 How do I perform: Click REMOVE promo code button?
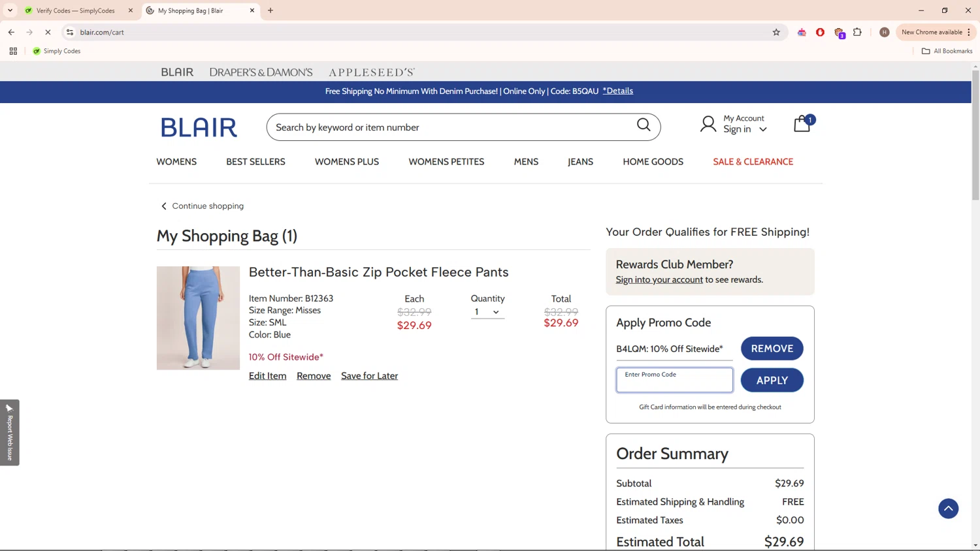772,349
